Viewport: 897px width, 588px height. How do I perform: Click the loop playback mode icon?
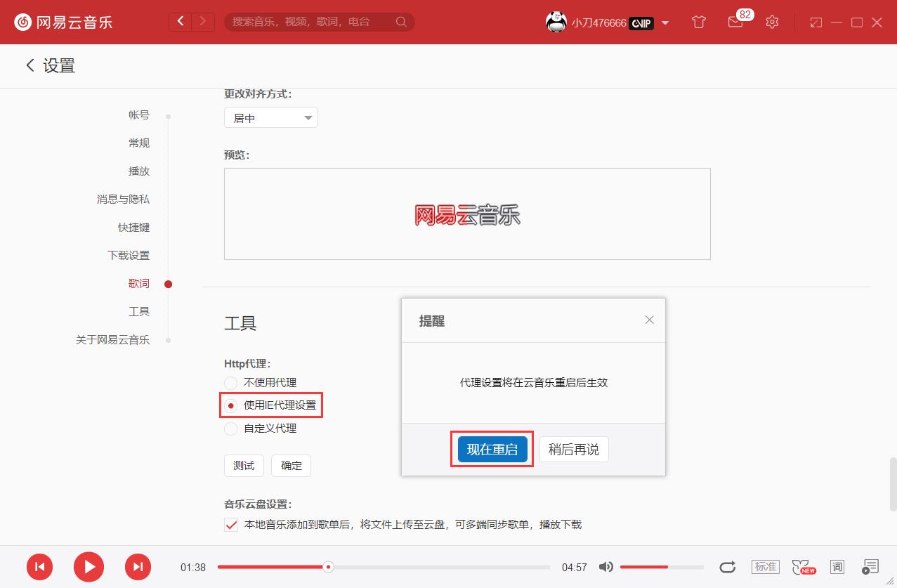tap(728, 566)
